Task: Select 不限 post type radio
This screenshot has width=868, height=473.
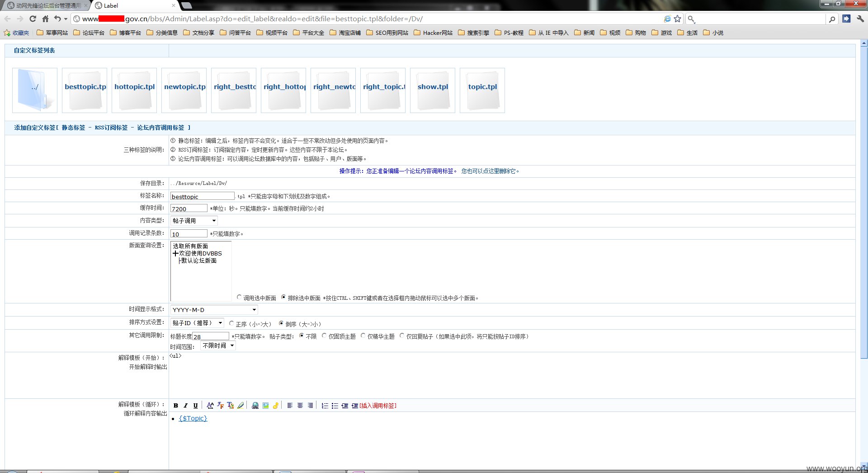Action: click(302, 336)
